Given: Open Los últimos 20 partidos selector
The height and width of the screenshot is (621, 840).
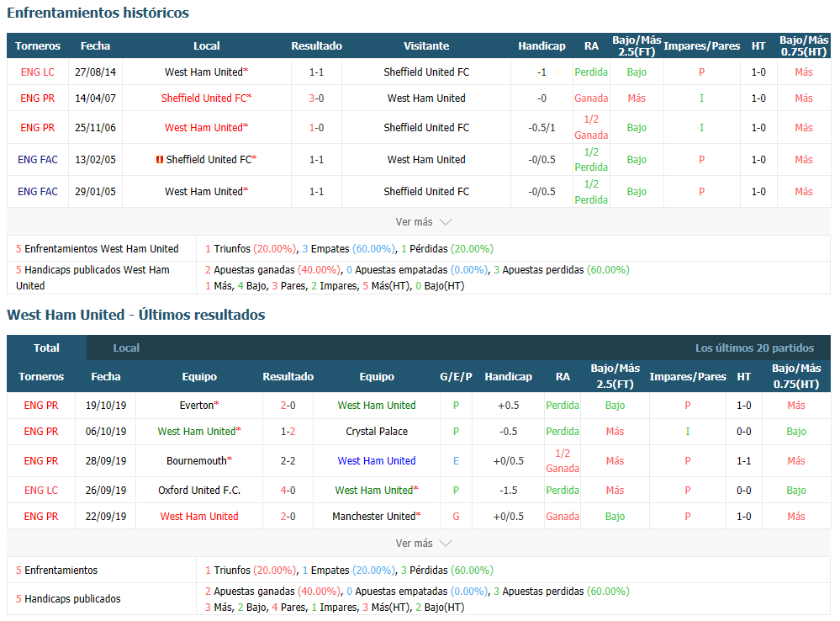Looking at the screenshot, I should 754,348.
